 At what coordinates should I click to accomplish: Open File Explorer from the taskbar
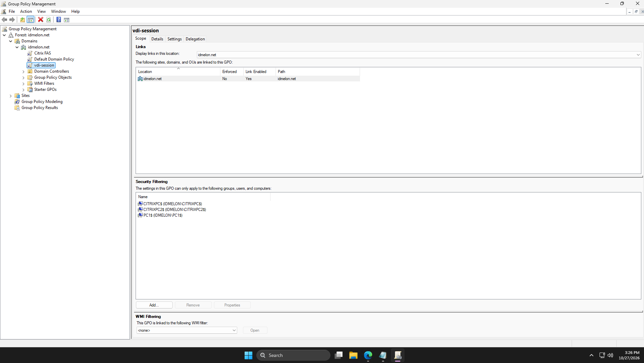point(353,355)
